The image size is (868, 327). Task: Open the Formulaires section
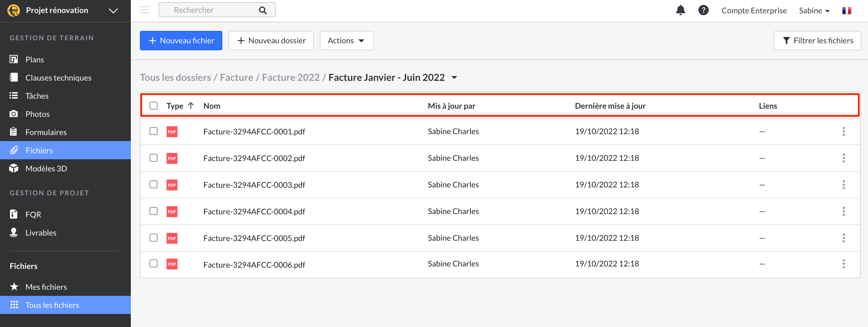[46, 132]
